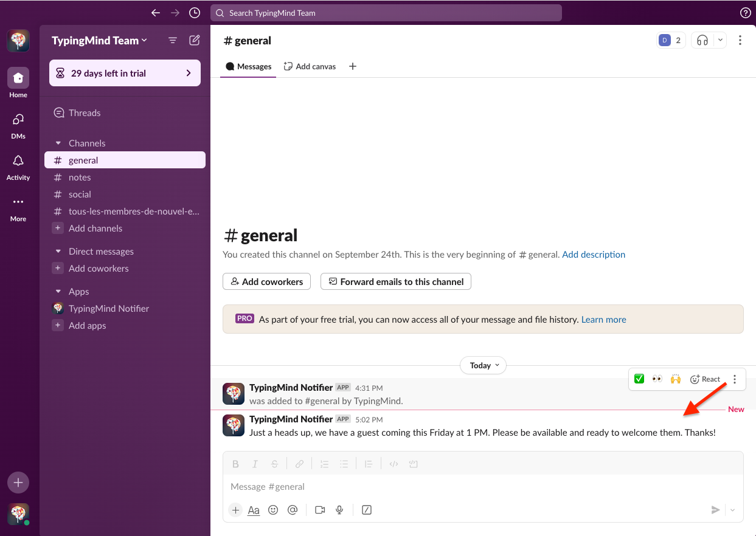This screenshot has height=536, width=756.
Task: Record an audio clip
Action: (339, 510)
